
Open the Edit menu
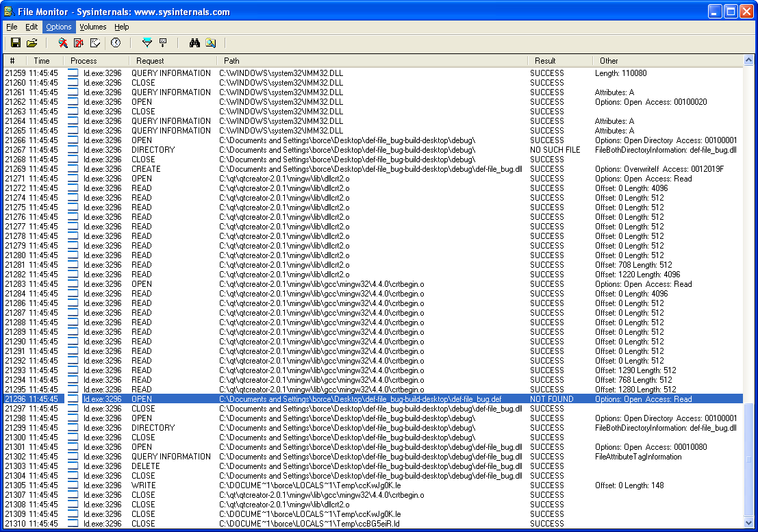[31, 27]
